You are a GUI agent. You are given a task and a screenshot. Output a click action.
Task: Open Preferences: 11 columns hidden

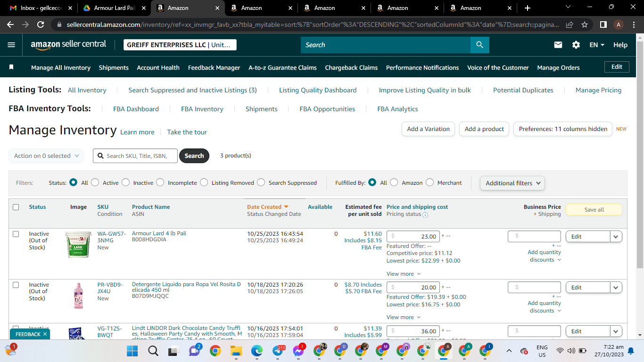[563, 129]
